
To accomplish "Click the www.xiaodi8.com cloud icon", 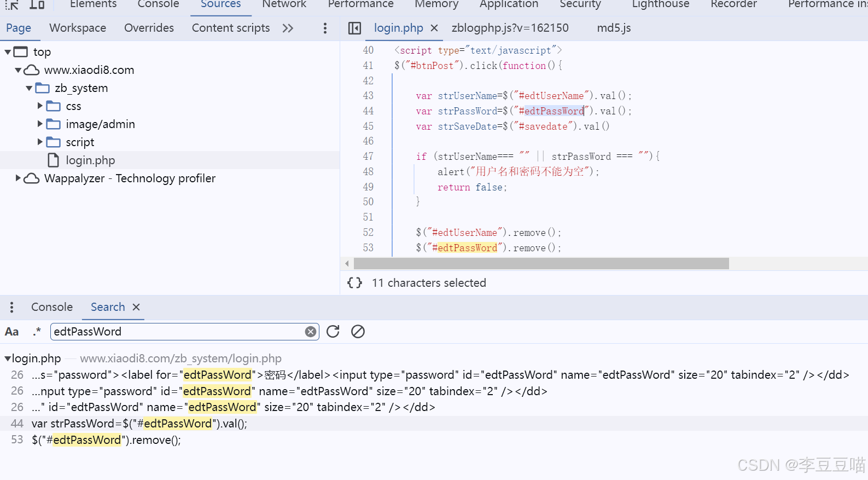I will [32, 70].
